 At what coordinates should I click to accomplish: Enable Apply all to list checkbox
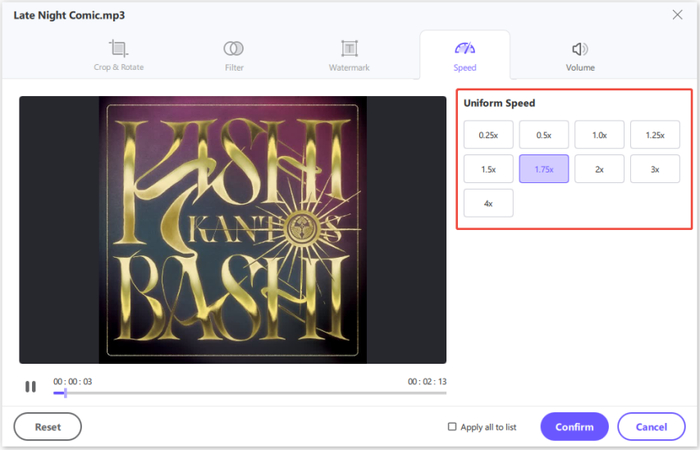[452, 427]
